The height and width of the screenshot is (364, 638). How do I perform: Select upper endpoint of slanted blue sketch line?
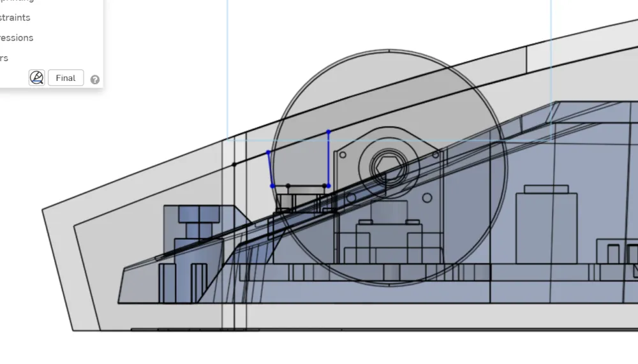269,152
